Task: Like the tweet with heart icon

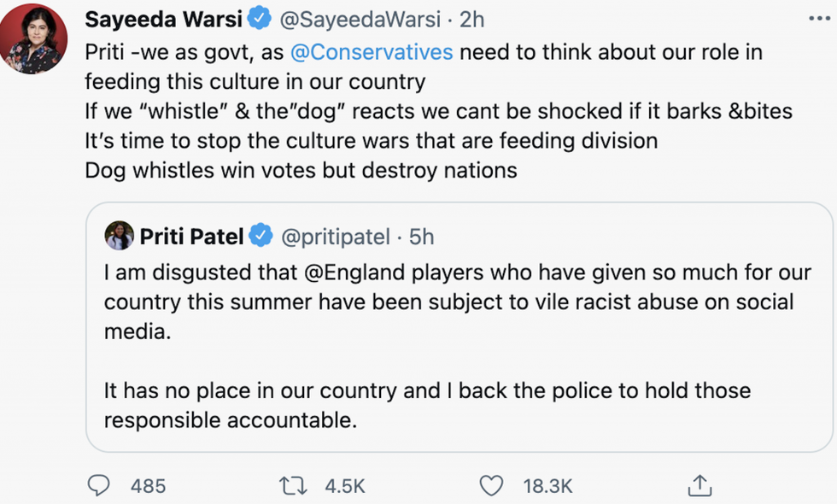Action: click(x=490, y=486)
